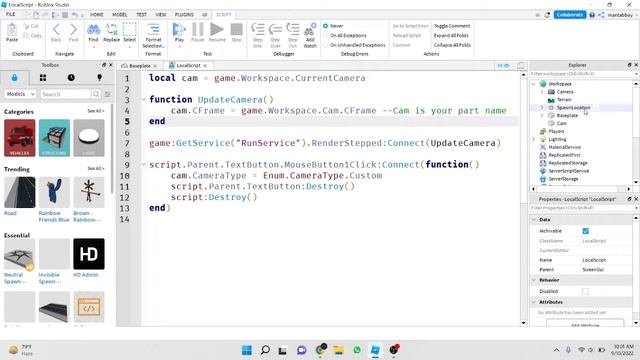The height and width of the screenshot is (360, 640).
Task: Switch to the PLUGINS ribbon tab
Action: click(184, 14)
